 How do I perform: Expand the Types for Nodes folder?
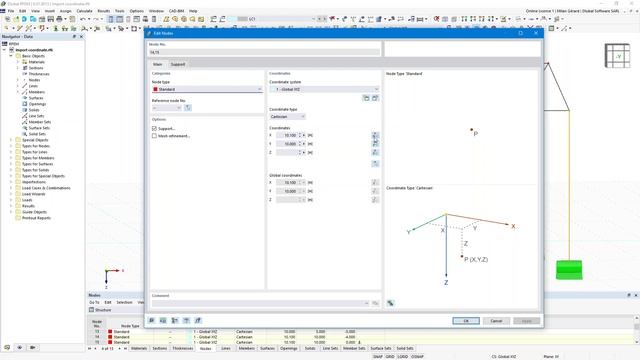(11, 146)
